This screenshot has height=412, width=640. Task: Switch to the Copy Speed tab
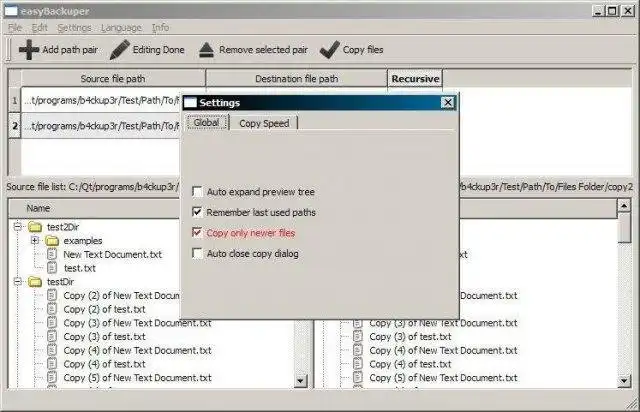(264, 123)
